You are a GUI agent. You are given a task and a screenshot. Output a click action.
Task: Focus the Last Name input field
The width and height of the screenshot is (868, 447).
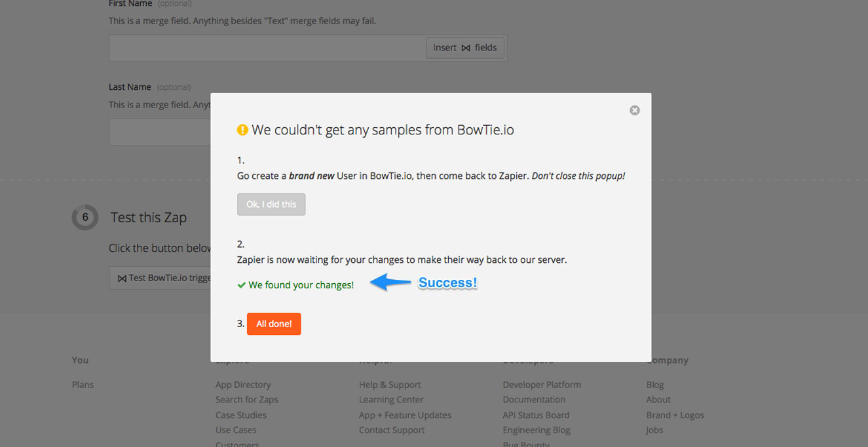pyautogui.click(x=160, y=132)
